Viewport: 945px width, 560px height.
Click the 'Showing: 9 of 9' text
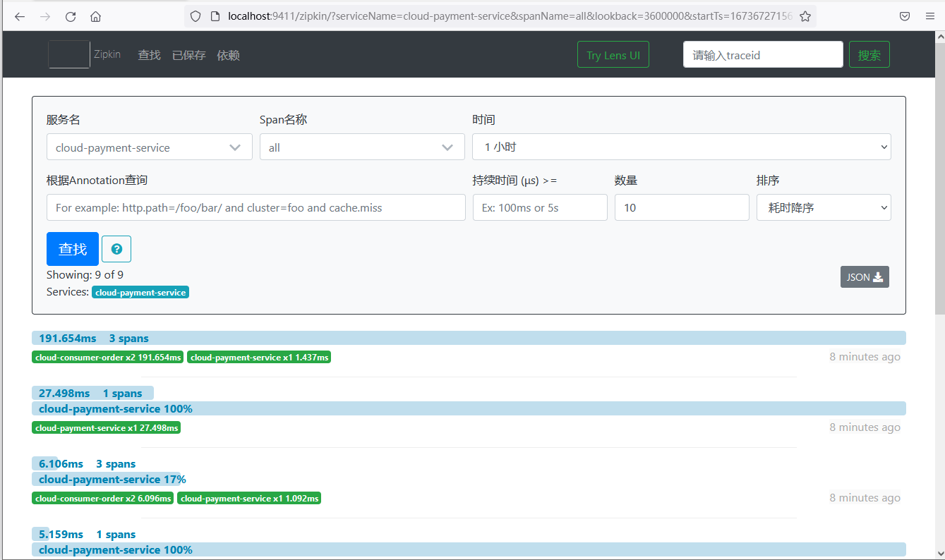point(85,274)
